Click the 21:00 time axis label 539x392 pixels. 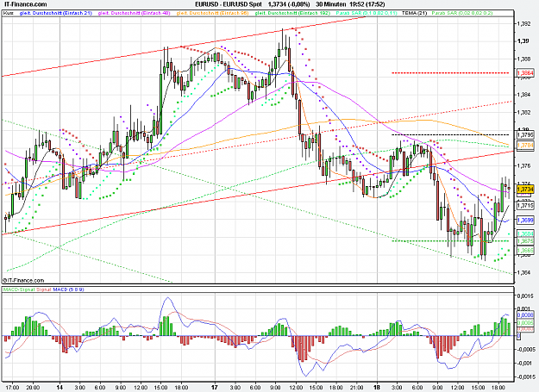point(356,388)
